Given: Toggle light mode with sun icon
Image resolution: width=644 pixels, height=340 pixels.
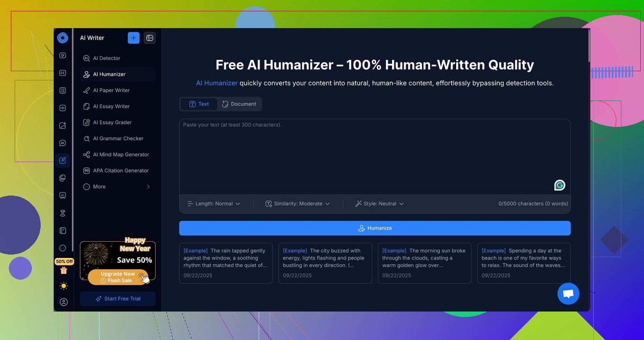Looking at the screenshot, I should click(64, 286).
